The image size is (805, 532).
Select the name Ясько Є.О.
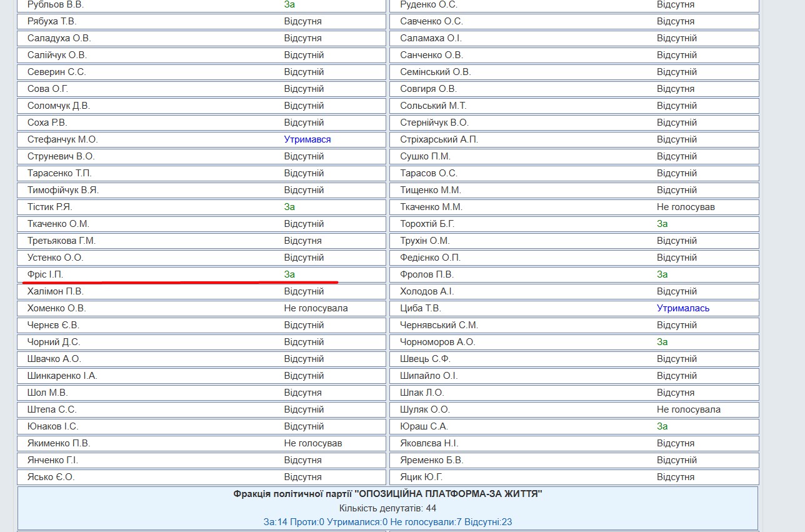coord(51,477)
